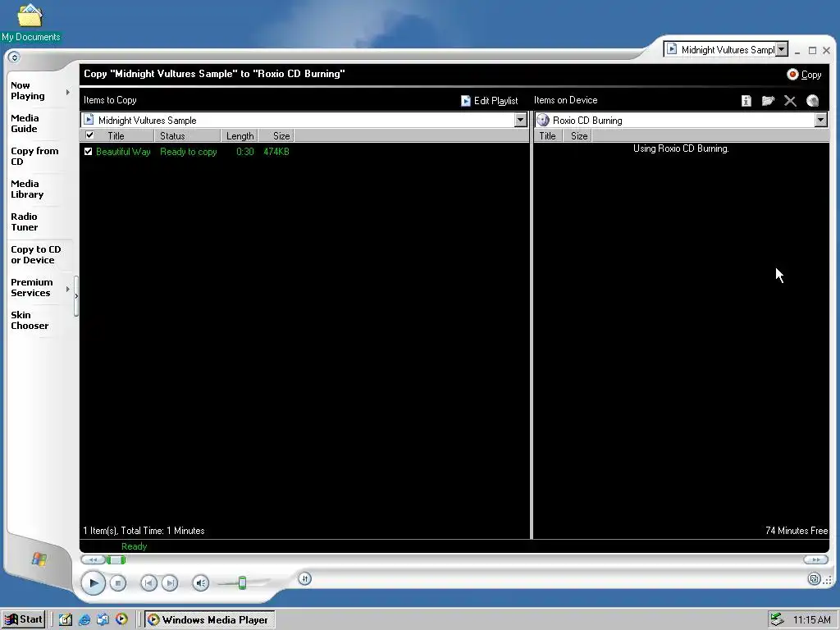This screenshot has width=840, height=630.
Task: Click the Ready to copy status text
Action: (188, 152)
